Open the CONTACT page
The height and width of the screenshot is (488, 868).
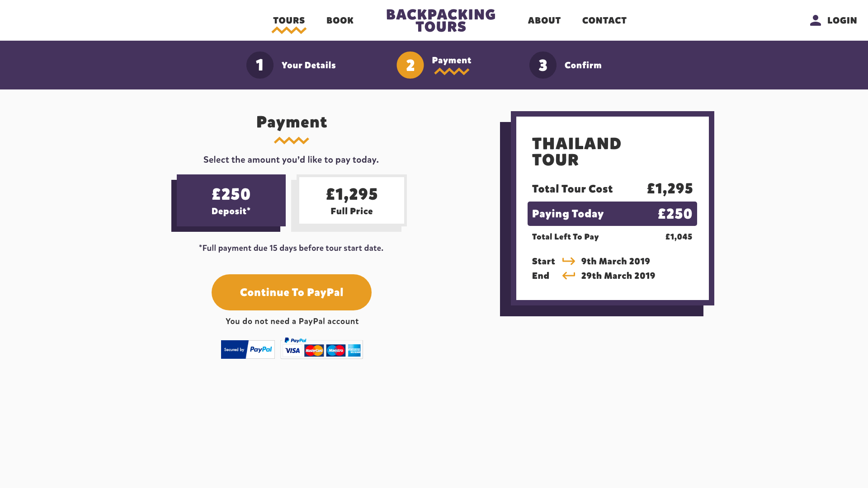[x=604, y=21]
